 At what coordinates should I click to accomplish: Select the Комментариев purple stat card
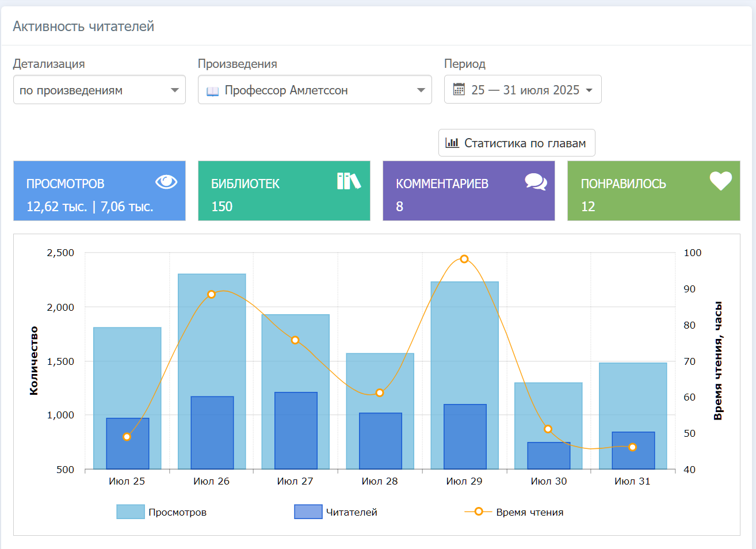(x=468, y=191)
